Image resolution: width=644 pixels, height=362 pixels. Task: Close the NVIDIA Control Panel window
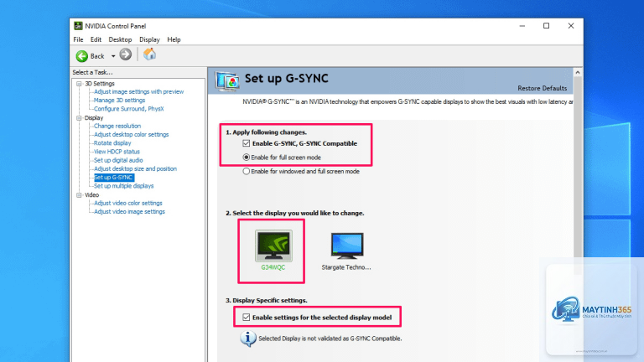[571, 26]
